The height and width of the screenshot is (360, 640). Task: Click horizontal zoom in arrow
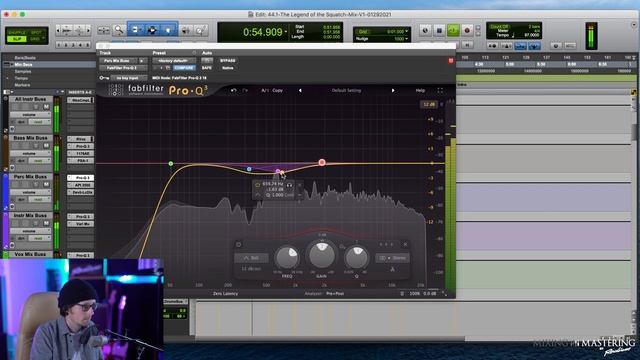tap(89, 30)
